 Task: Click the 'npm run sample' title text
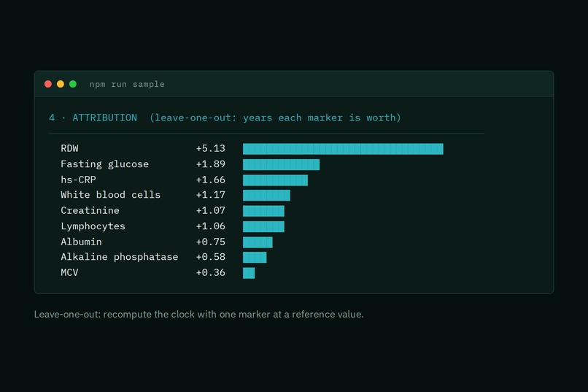pos(127,85)
